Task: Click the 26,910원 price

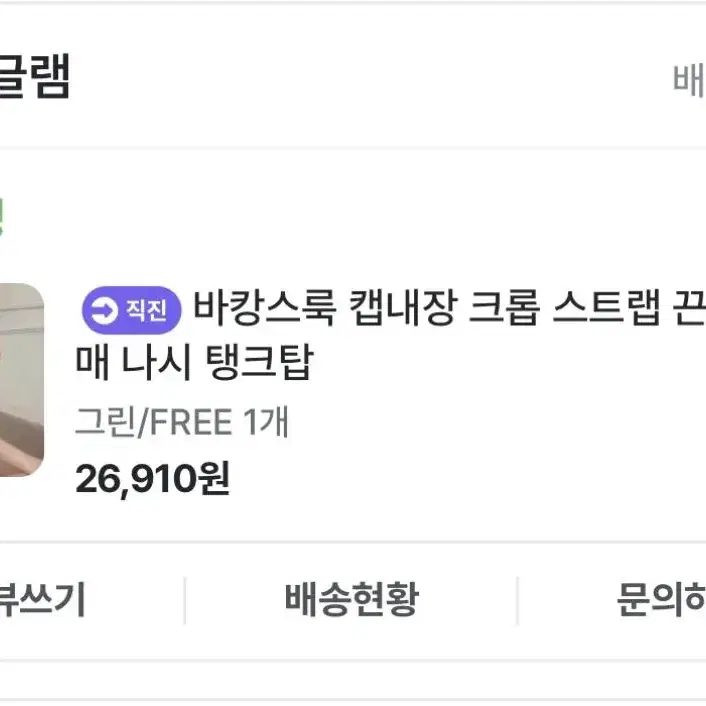Action: pyautogui.click(x=153, y=479)
